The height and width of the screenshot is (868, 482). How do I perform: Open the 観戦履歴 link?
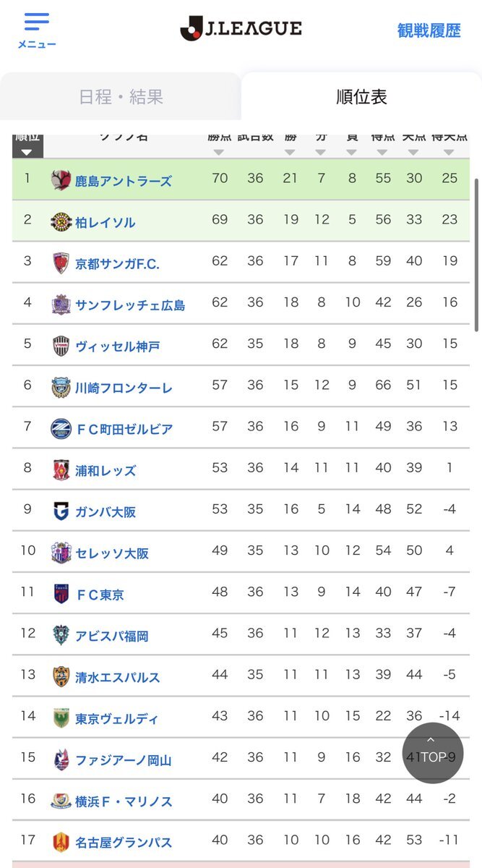click(429, 30)
